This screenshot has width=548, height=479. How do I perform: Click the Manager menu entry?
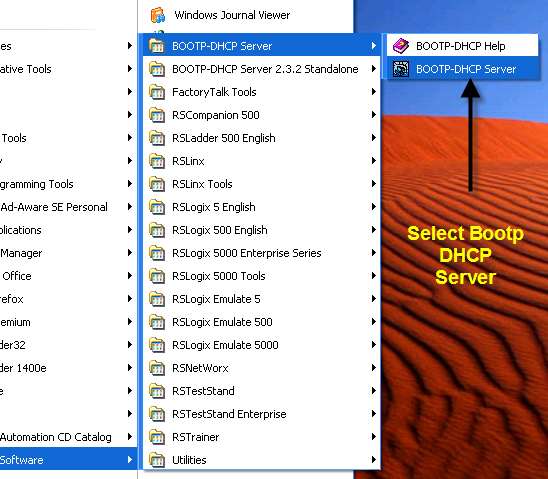[68, 253]
